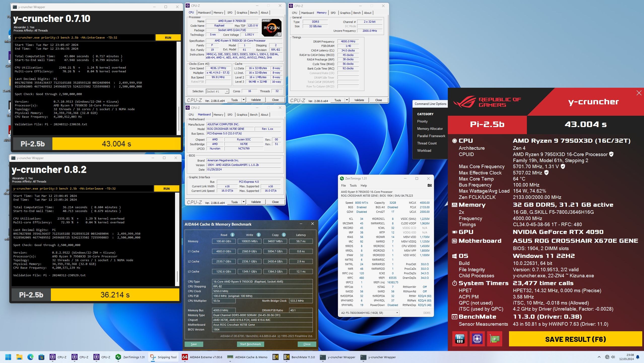Close the BenchMate y-cruncher result panel
This screenshot has height=363, width=644.
(639, 93)
